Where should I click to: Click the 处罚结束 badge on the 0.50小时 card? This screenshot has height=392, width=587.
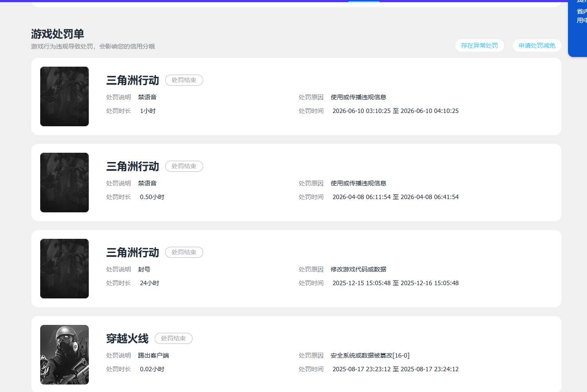184,166
